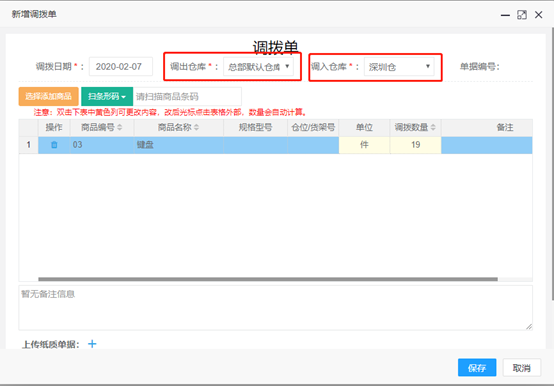Select the product code cell 03
Screen dimensions: 554x386
(x=102, y=145)
